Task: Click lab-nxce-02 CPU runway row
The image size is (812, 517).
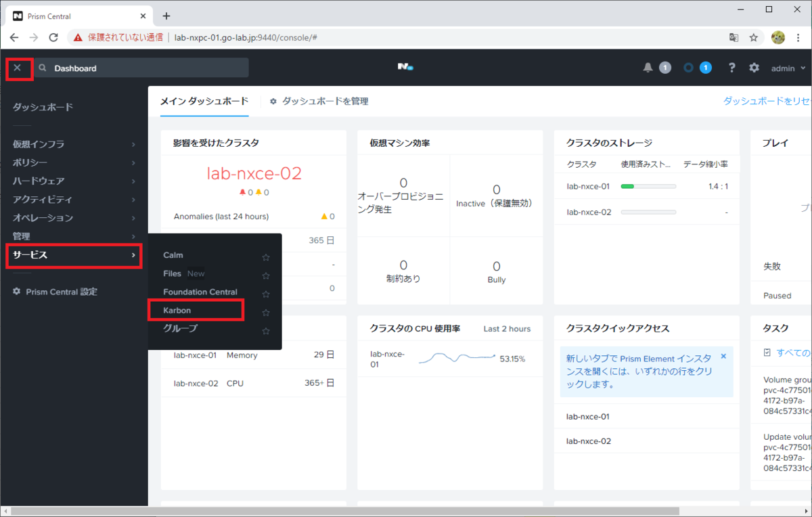Action: click(254, 383)
